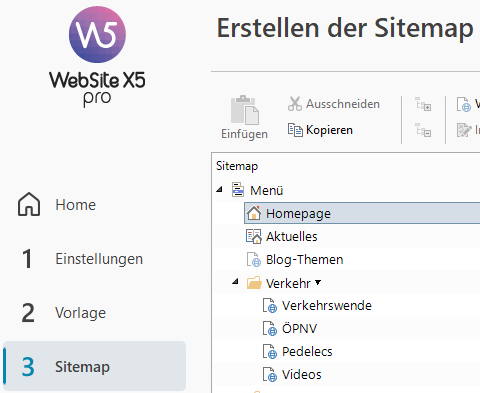
Task: Collapse the Verkehr folder arrow
Action: (x=235, y=282)
